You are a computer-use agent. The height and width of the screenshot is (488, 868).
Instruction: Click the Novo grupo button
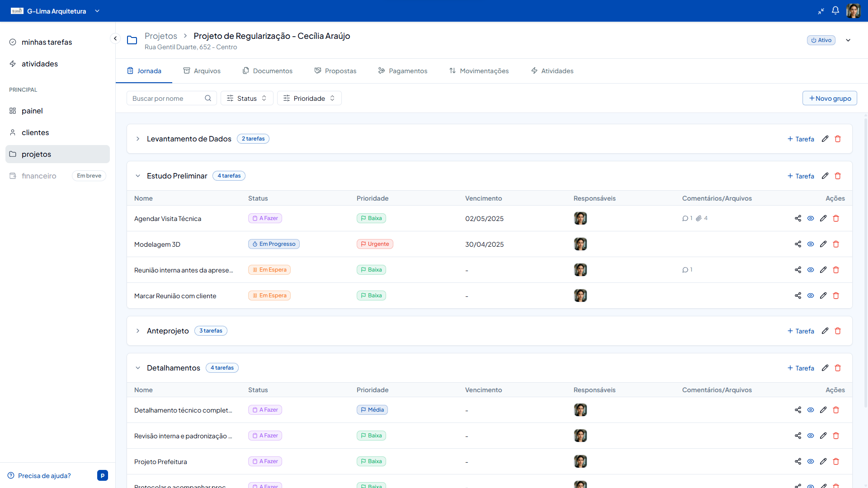coord(830,98)
